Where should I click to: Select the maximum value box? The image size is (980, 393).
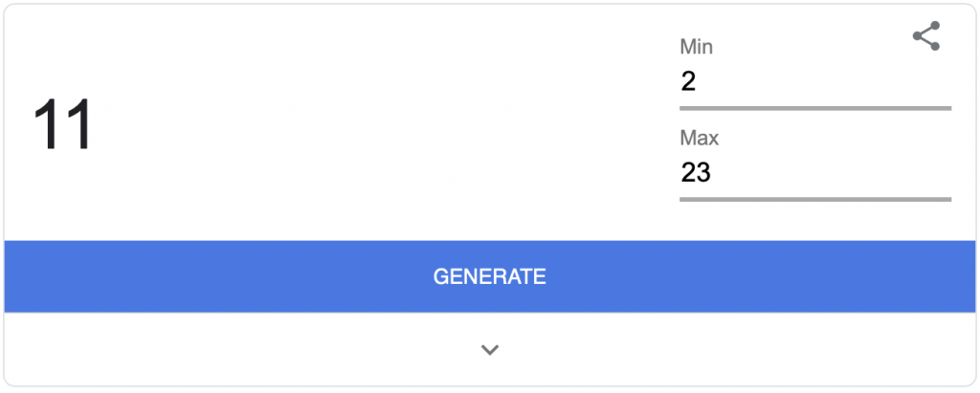tap(814, 173)
